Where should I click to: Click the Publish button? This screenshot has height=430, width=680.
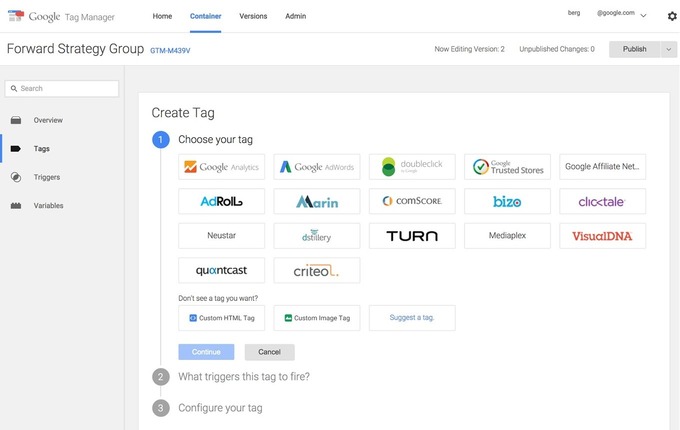pos(635,49)
